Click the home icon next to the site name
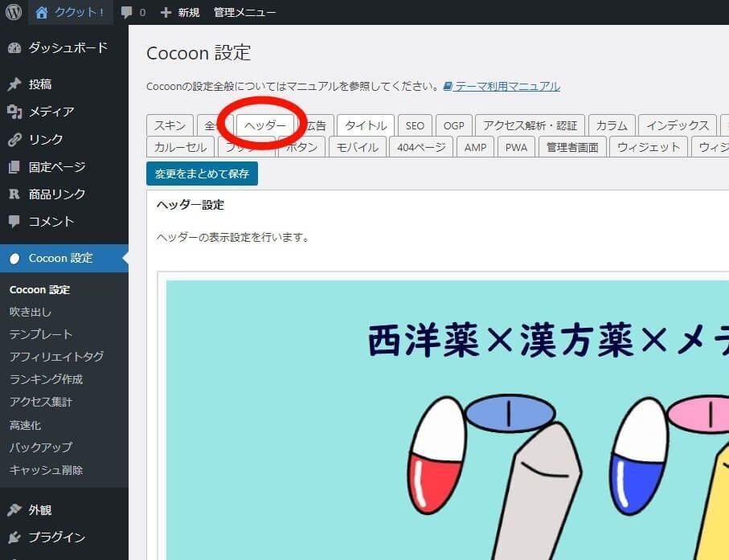This screenshot has height=560, width=729. (41, 13)
